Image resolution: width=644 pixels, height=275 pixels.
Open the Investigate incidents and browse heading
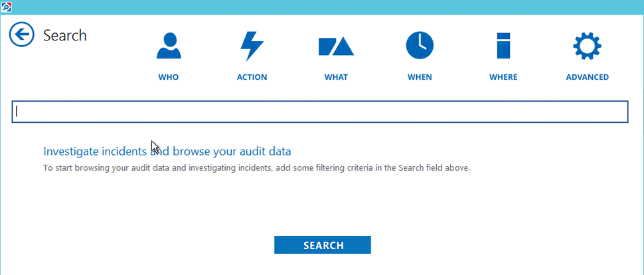pos(167,151)
